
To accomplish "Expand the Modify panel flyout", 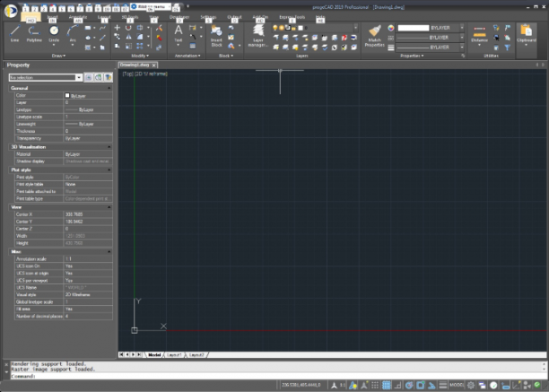I will pos(140,56).
